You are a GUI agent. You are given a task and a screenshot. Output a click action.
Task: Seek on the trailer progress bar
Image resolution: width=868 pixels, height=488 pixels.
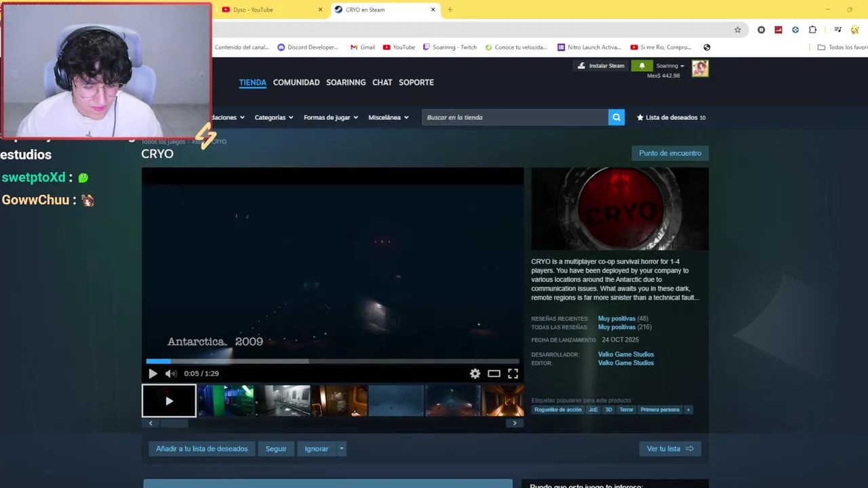(x=332, y=361)
